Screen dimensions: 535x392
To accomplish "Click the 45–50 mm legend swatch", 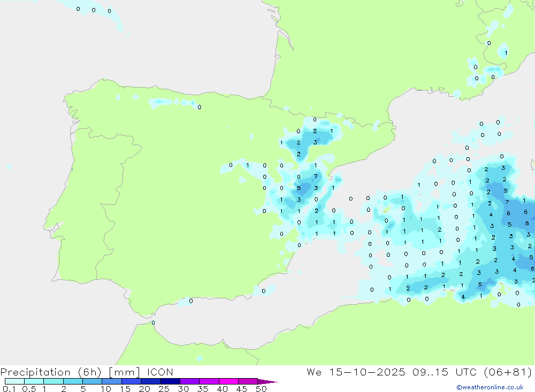I will click(248, 381).
